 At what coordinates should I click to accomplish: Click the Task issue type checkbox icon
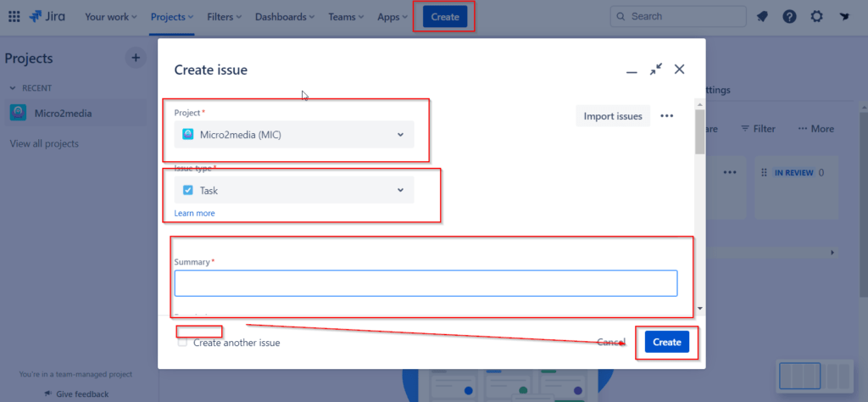(x=187, y=191)
